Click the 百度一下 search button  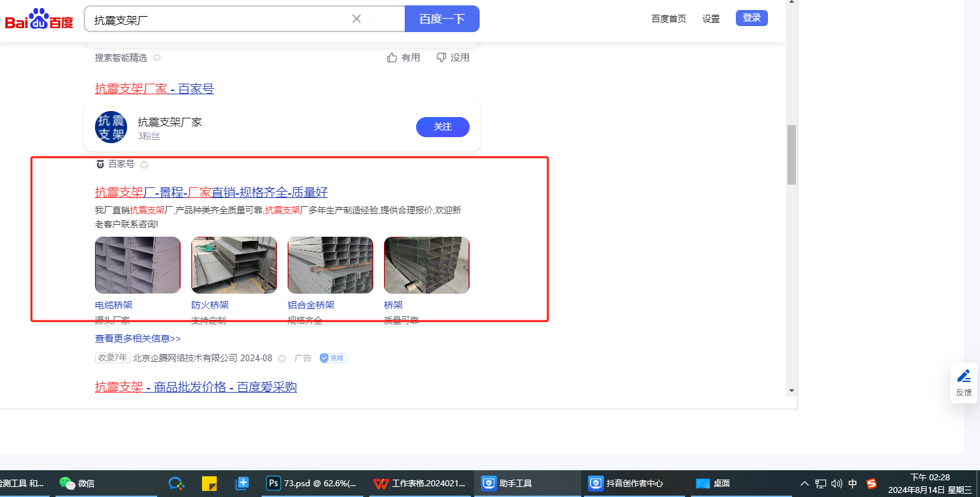(x=442, y=19)
